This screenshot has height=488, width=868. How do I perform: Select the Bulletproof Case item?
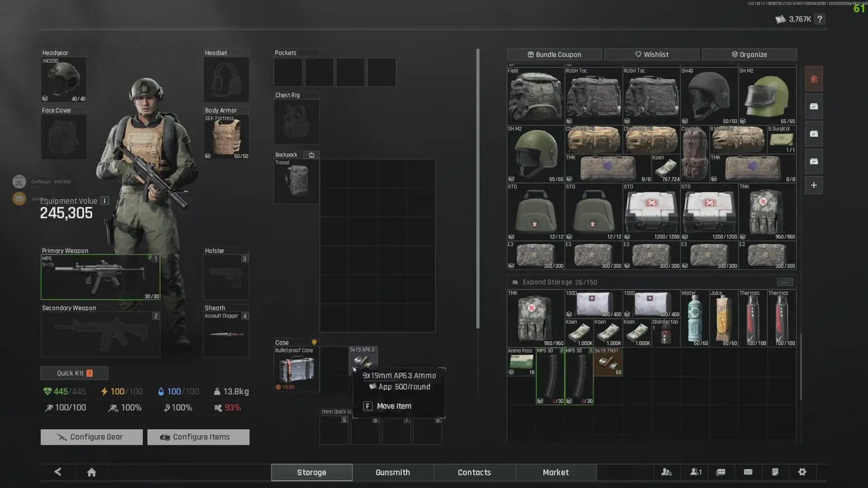[x=296, y=369]
